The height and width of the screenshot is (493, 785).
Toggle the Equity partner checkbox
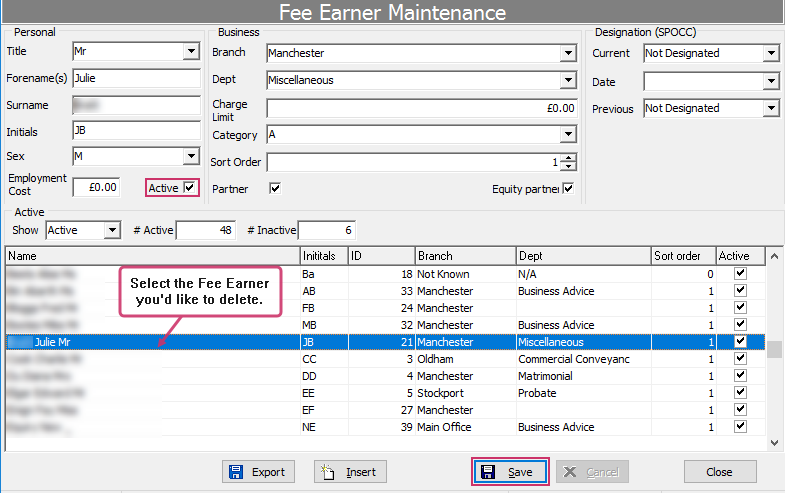(x=568, y=189)
